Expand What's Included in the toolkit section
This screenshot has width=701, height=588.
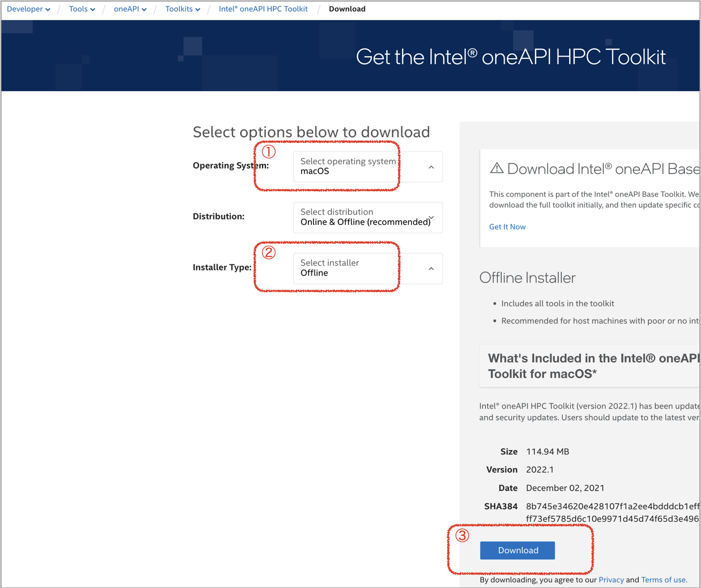[x=590, y=366]
